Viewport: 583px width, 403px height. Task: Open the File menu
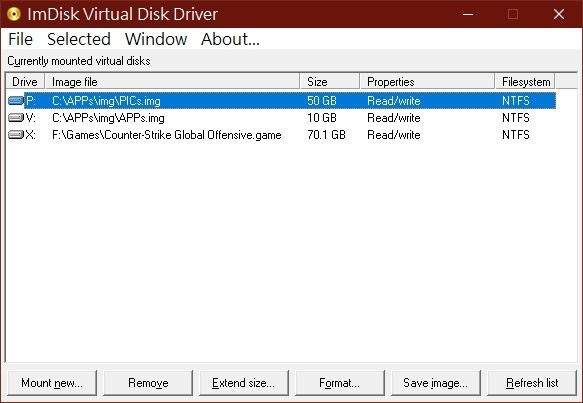[x=20, y=39]
